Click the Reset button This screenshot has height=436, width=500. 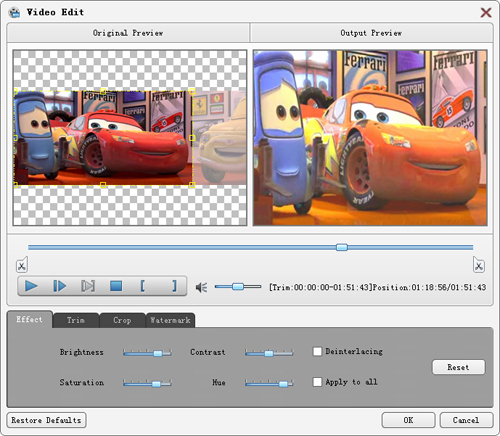click(458, 367)
